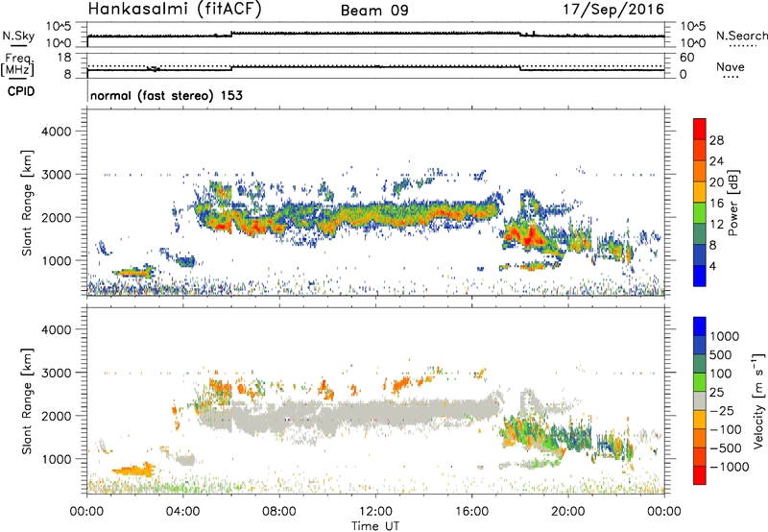The width and height of the screenshot is (768, 532).
Task: Click the blue 500–1000 velocity colorbar segment
Action: coord(700,345)
